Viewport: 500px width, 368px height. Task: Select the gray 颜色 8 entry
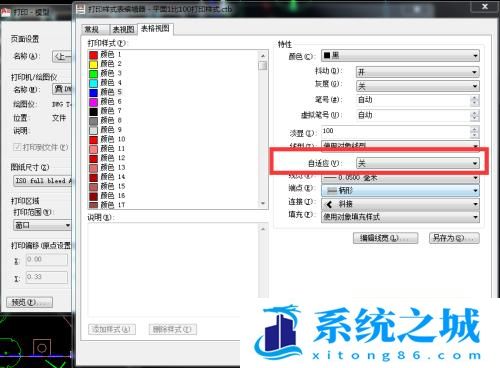coord(106,120)
